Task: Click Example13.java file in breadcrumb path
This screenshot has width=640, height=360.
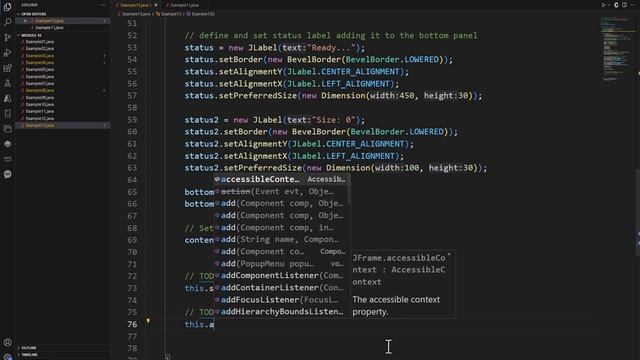Action: tap(135, 14)
